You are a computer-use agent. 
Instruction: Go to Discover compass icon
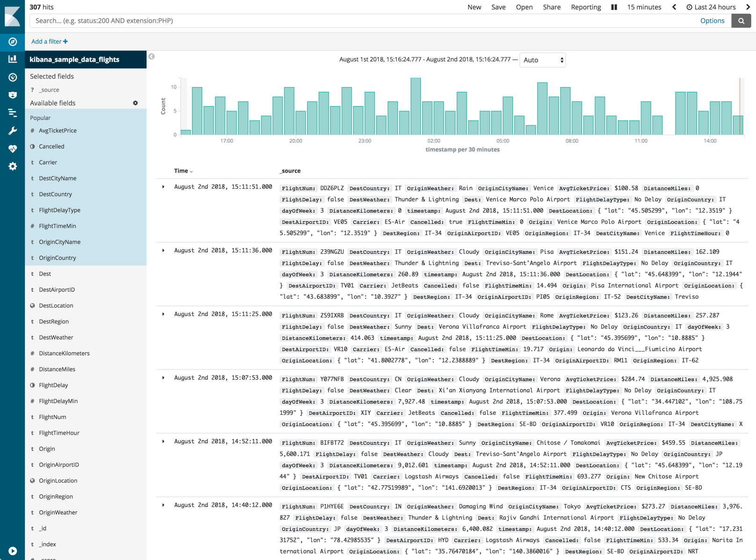(x=13, y=42)
